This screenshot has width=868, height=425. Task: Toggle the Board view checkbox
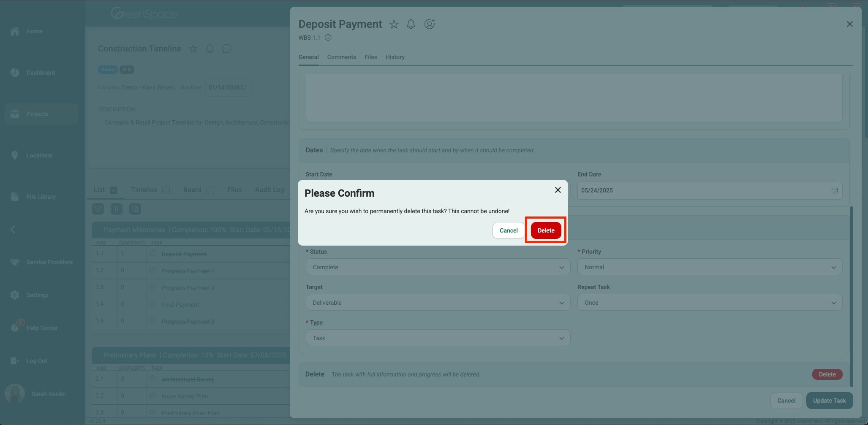click(210, 190)
